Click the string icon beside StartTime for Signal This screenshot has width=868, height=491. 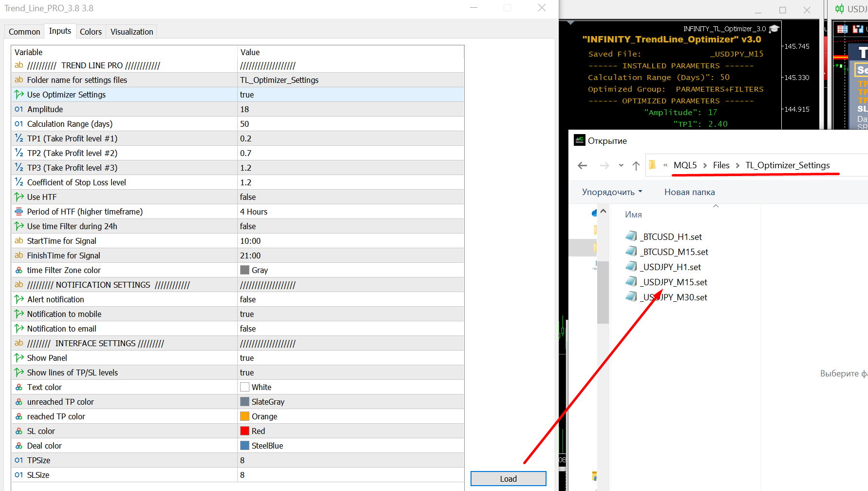pyautogui.click(x=19, y=240)
